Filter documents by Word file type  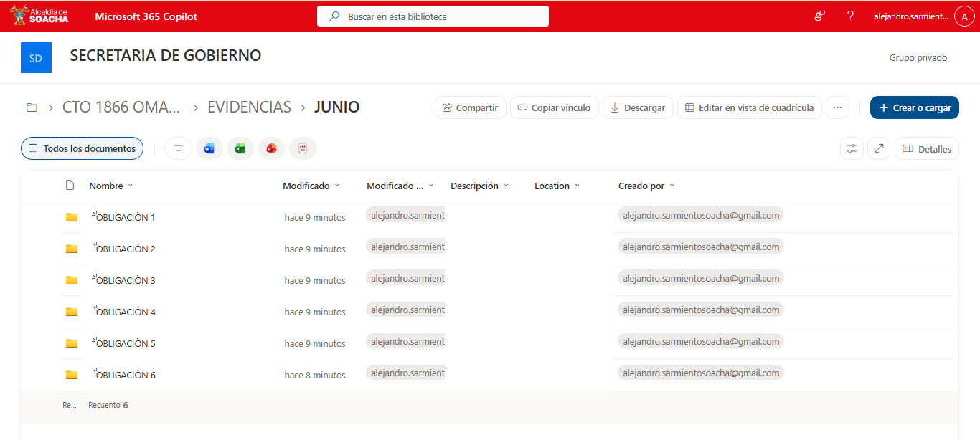pos(209,148)
